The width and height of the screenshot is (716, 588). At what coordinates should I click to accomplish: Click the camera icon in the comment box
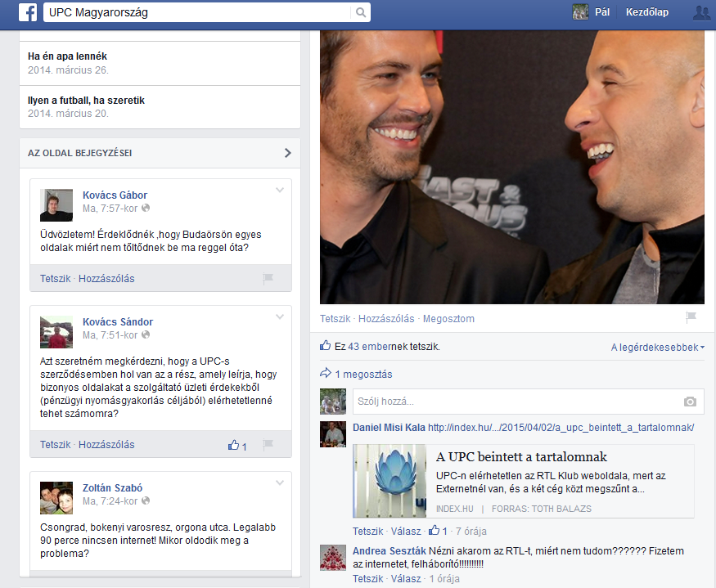[x=690, y=402]
